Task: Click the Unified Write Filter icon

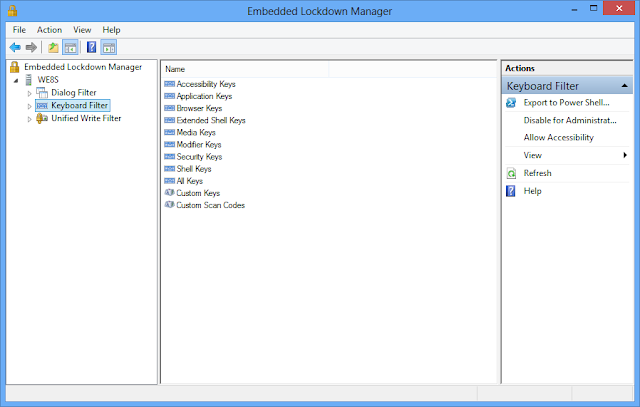Action: [42, 118]
